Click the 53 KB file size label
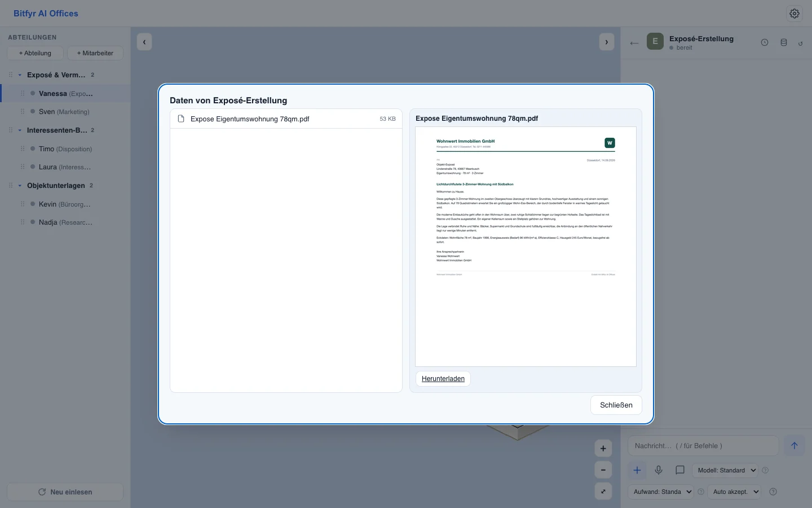Viewport: 812px width, 508px height. pos(387,119)
